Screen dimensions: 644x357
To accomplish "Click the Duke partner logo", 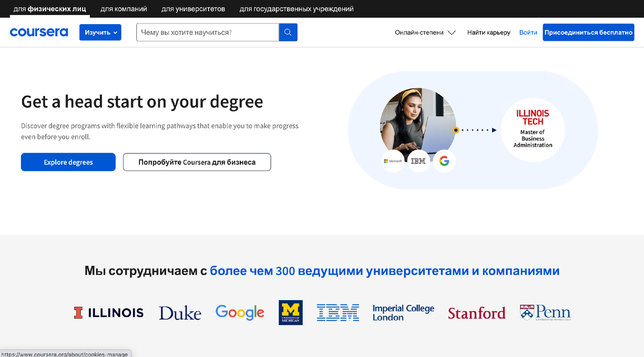I will click(180, 313).
